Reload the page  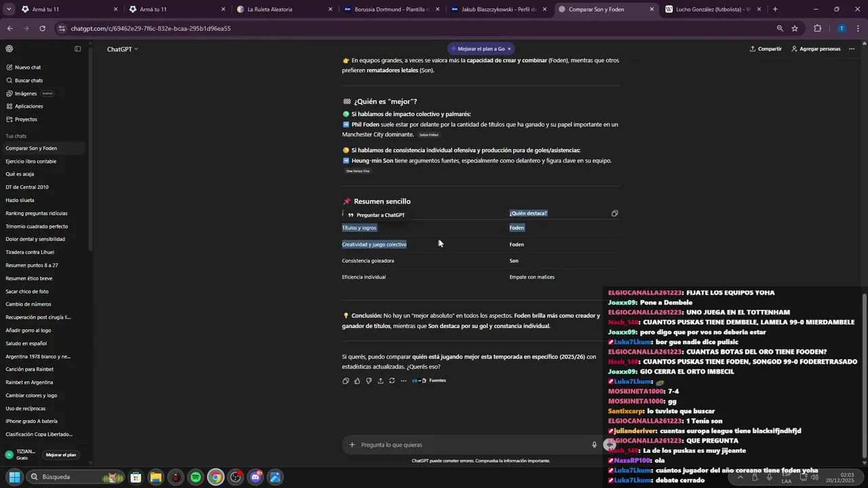coord(42,28)
